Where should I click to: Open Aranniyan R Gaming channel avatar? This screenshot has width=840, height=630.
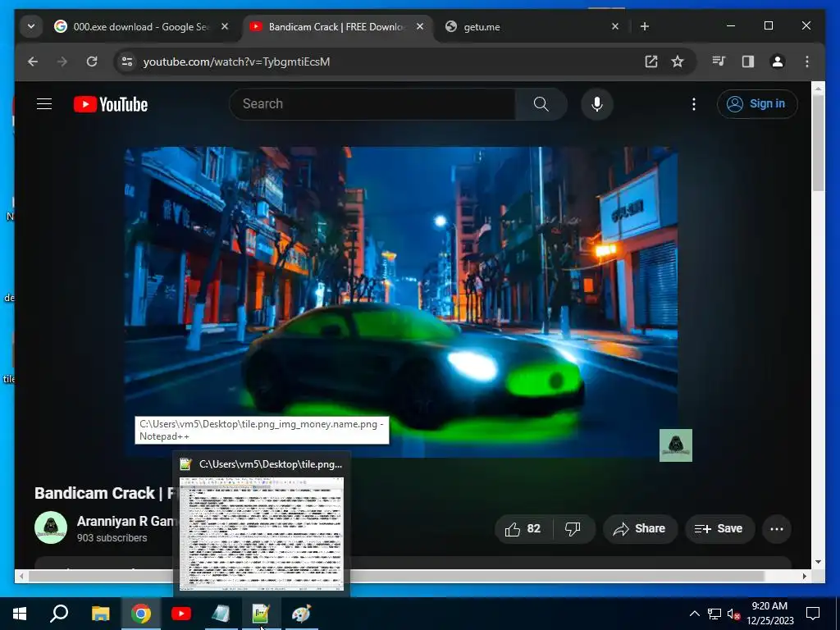pos(51,527)
